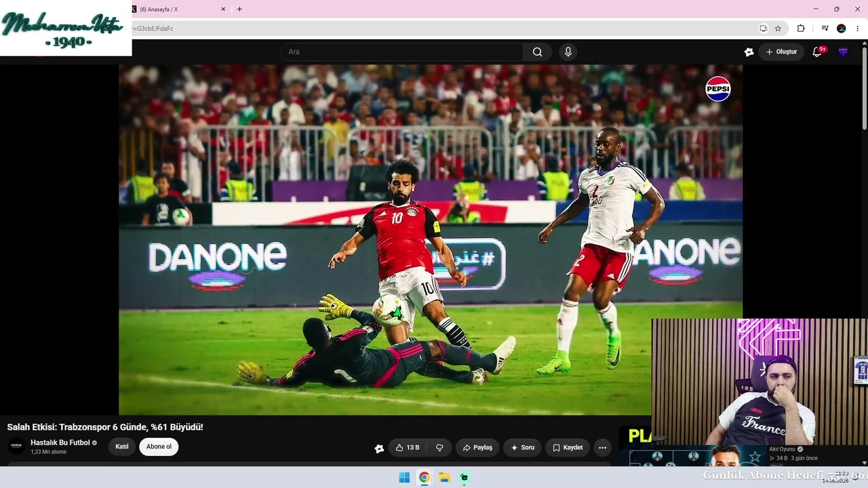Click the 1,33 Mn abone subscriber count
The height and width of the screenshot is (488, 868).
click(48, 452)
